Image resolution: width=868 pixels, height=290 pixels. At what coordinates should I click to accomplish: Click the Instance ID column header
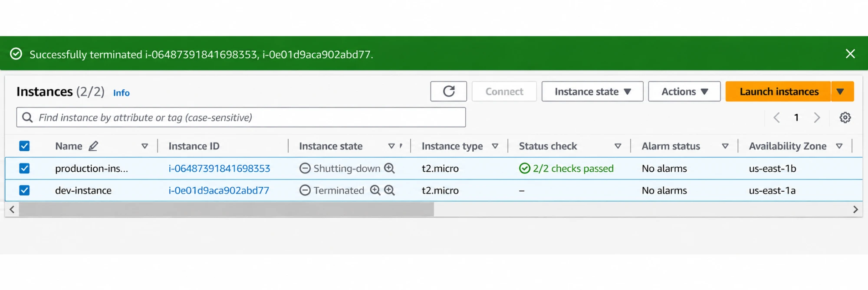pos(194,146)
